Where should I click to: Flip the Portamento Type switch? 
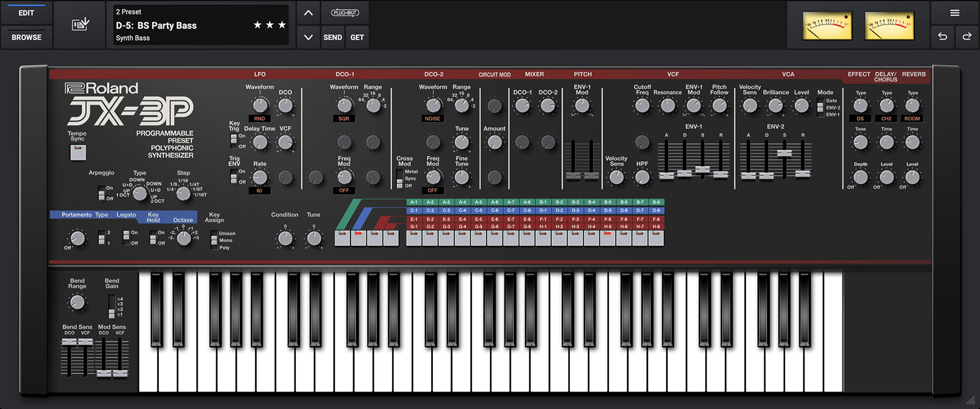pos(101,237)
